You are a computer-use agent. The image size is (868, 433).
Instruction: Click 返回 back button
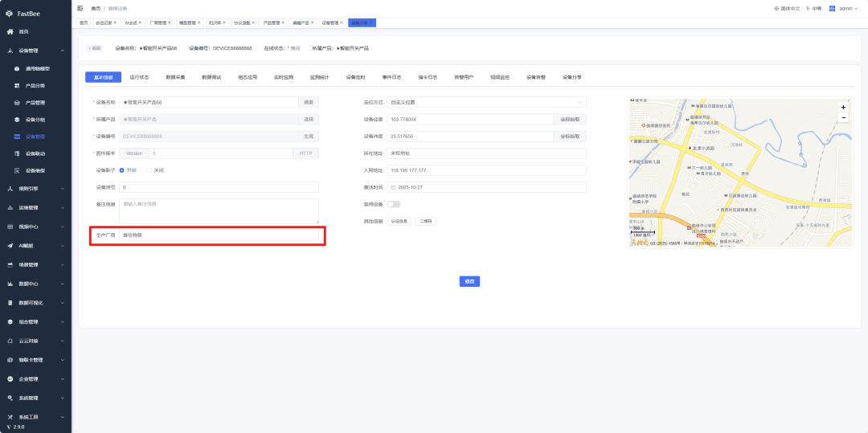click(x=94, y=49)
